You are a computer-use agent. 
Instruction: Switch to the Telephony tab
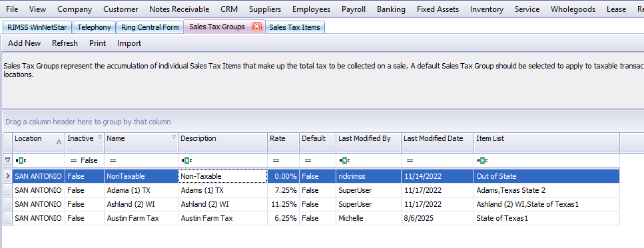(94, 27)
